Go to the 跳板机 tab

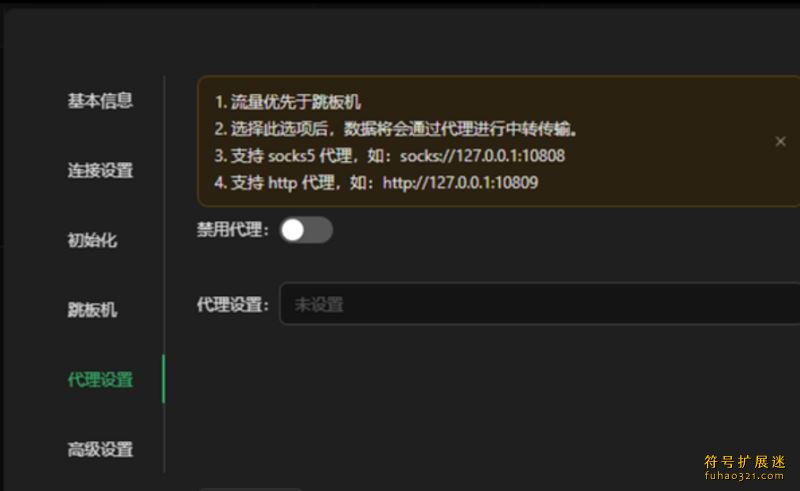92,310
